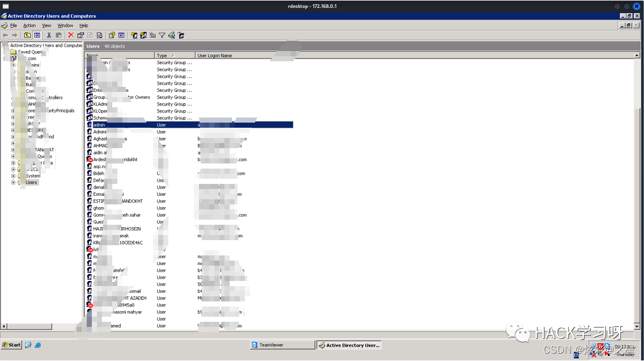Delete the selection using the red X icon
644x361 pixels.
(x=71, y=35)
